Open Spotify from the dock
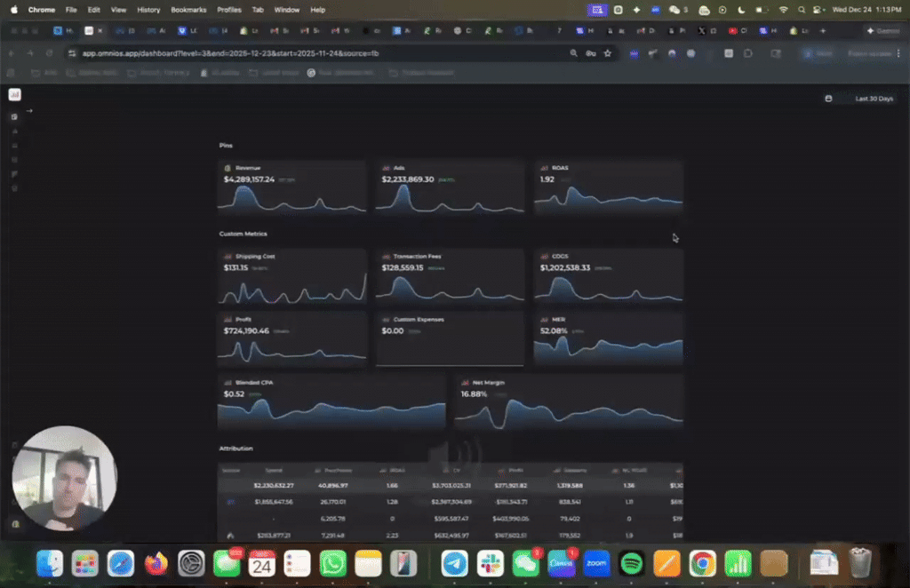 tap(632, 564)
